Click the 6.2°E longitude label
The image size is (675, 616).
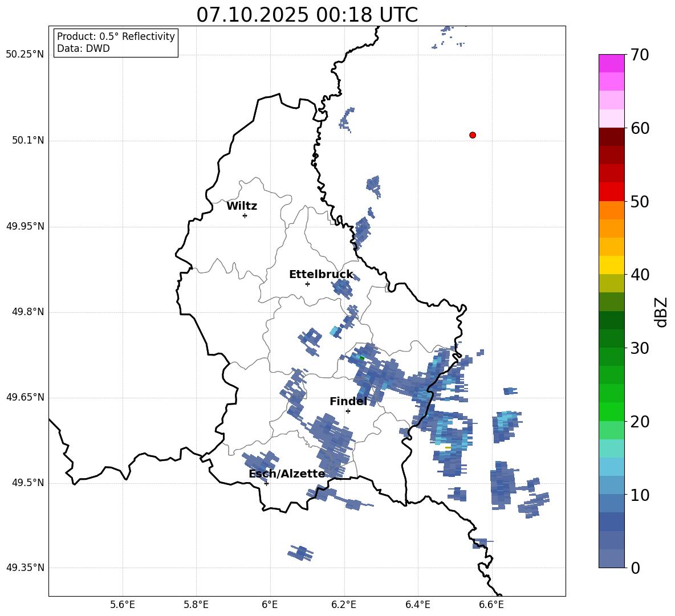[x=344, y=605]
